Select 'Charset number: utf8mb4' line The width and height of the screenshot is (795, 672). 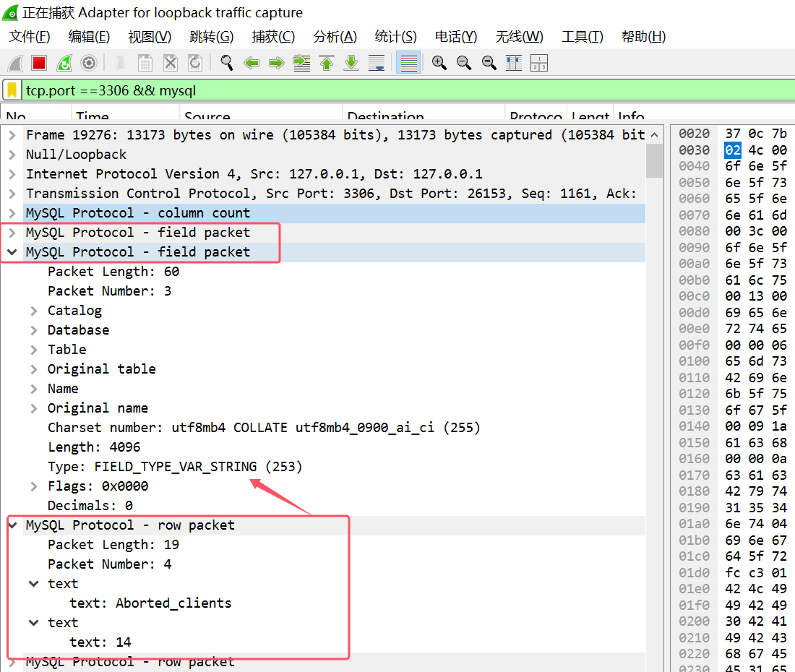pos(264,428)
